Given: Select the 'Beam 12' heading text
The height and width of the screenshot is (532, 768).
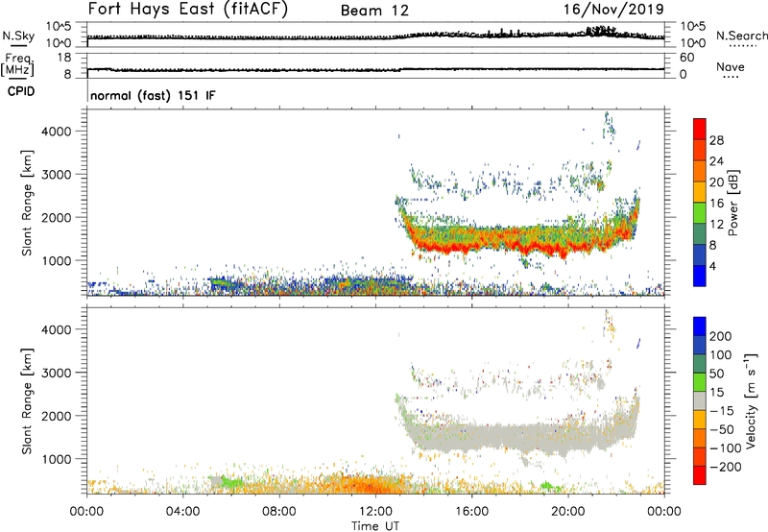Looking at the screenshot, I should pos(374,11).
